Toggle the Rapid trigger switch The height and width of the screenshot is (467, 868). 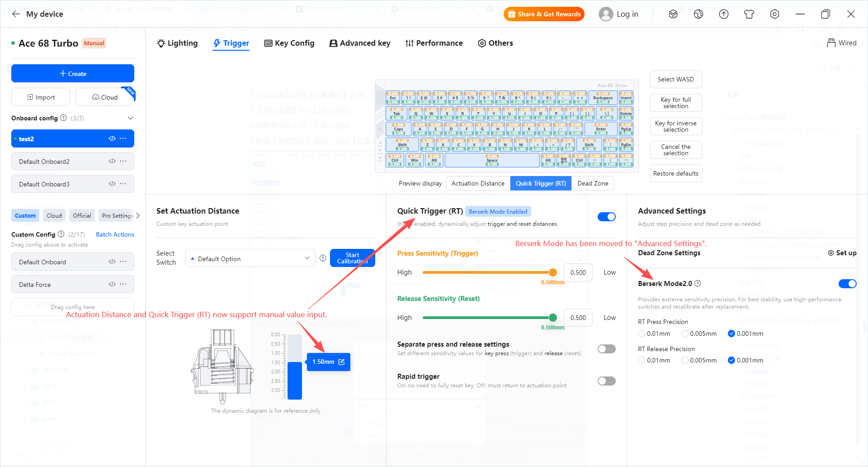click(607, 381)
